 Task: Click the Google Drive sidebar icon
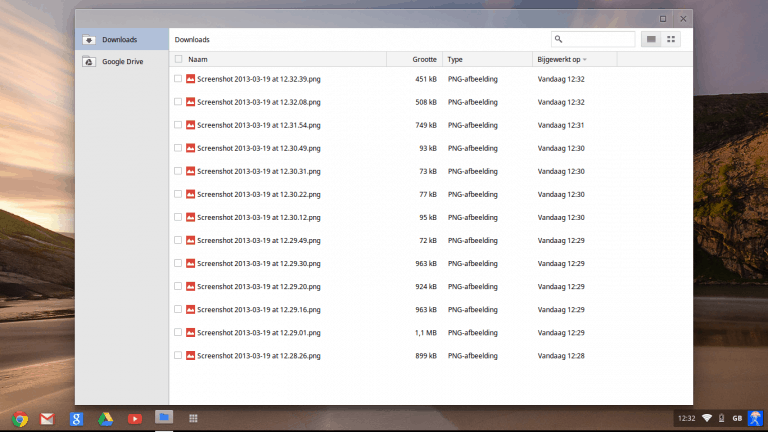click(89, 62)
